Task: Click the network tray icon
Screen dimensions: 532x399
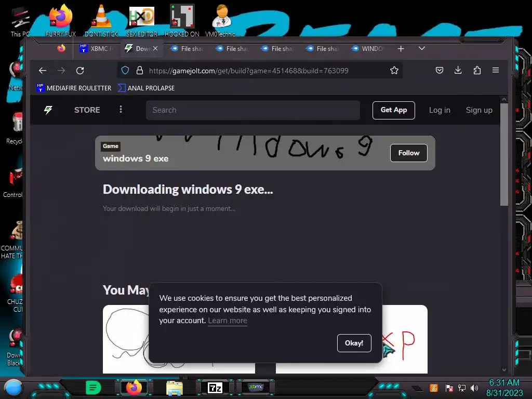Action: [461, 388]
